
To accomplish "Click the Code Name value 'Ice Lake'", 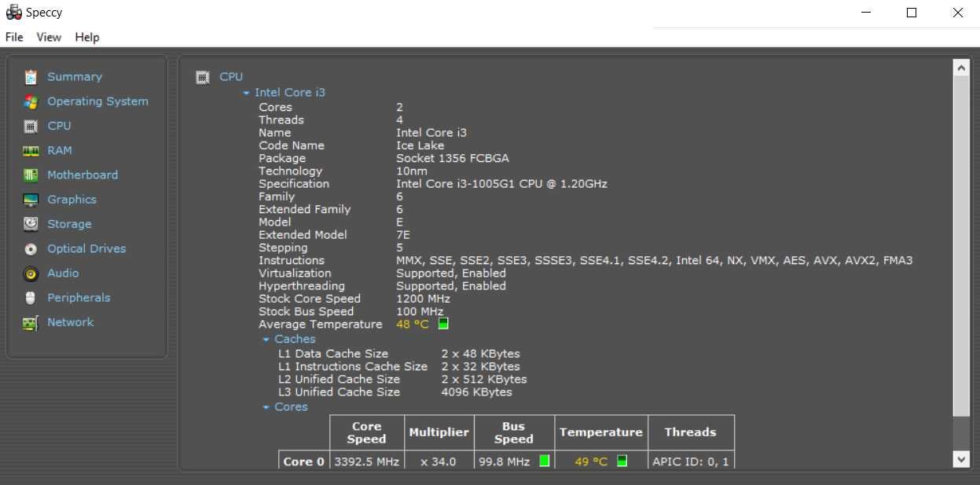I will [420, 145].
